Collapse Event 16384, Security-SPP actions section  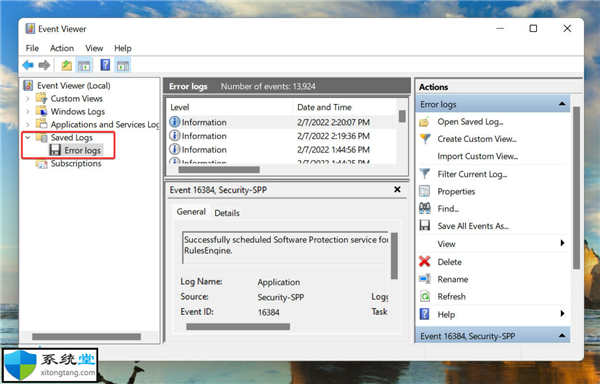tap(562, 336)
